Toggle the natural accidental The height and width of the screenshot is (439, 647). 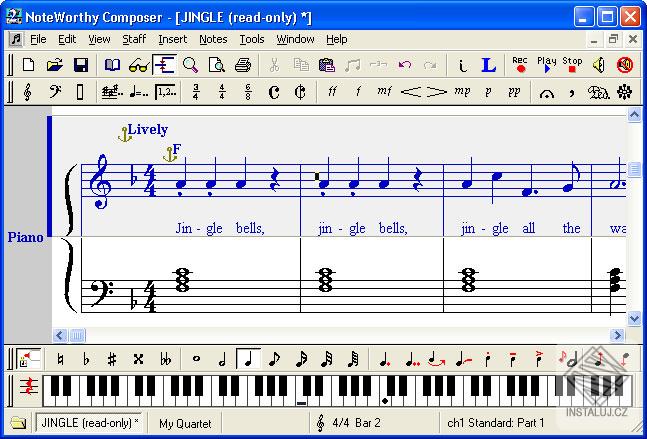[60, 359]
